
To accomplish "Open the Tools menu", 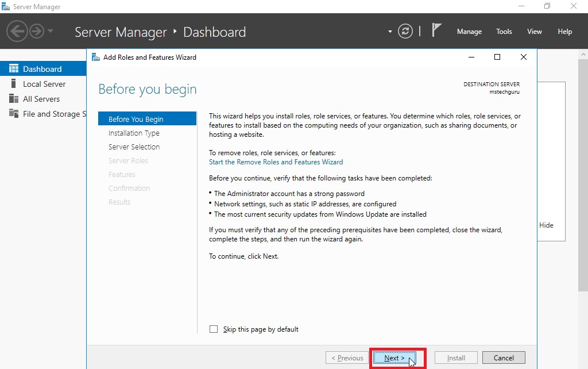I will click(x=504, y=32).
